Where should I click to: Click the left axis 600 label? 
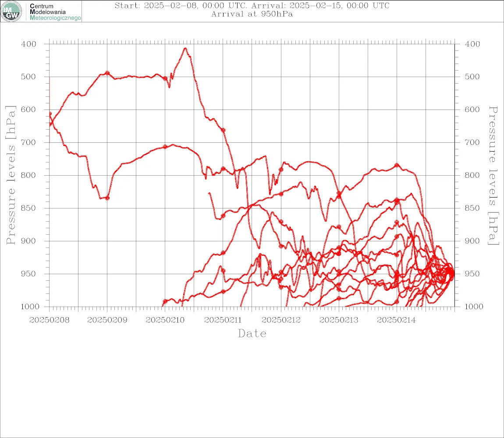(29, 109)
